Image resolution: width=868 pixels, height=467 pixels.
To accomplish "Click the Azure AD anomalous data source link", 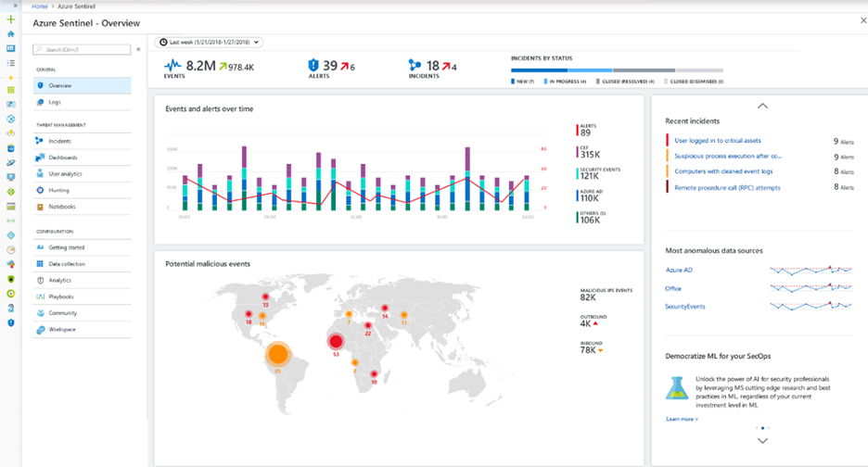I will point(679,270).
